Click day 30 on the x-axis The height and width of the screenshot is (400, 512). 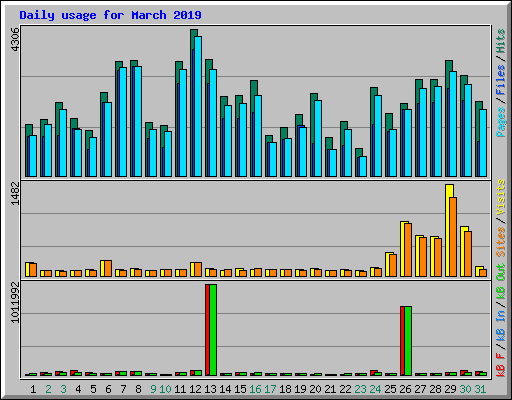(465, 389)
